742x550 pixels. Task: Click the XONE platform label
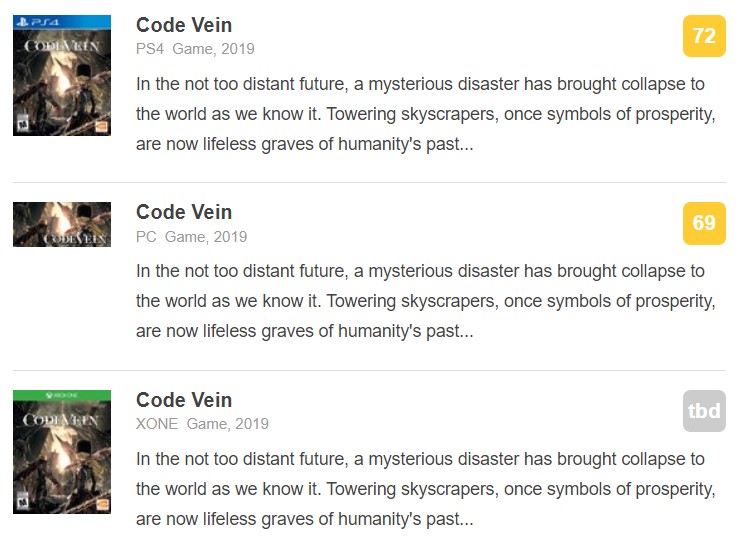tap(157, 424)
